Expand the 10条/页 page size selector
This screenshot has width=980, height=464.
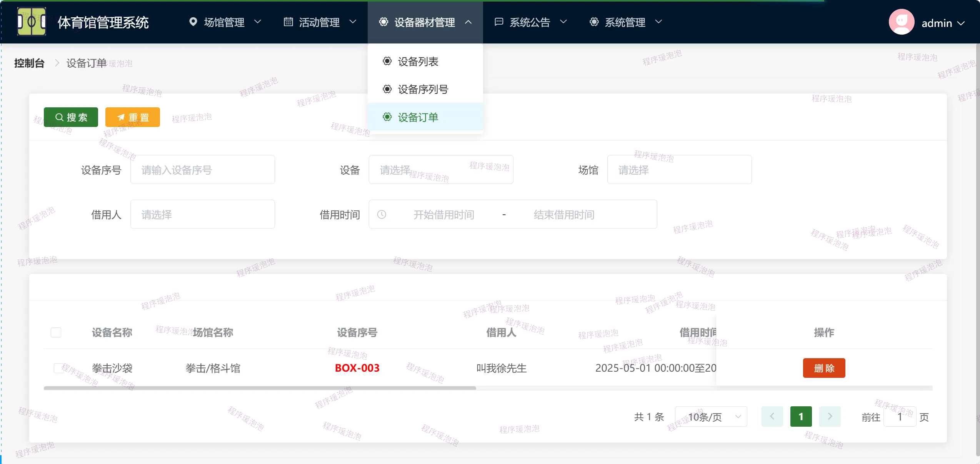pyautogui.click(x=711, y=417)
